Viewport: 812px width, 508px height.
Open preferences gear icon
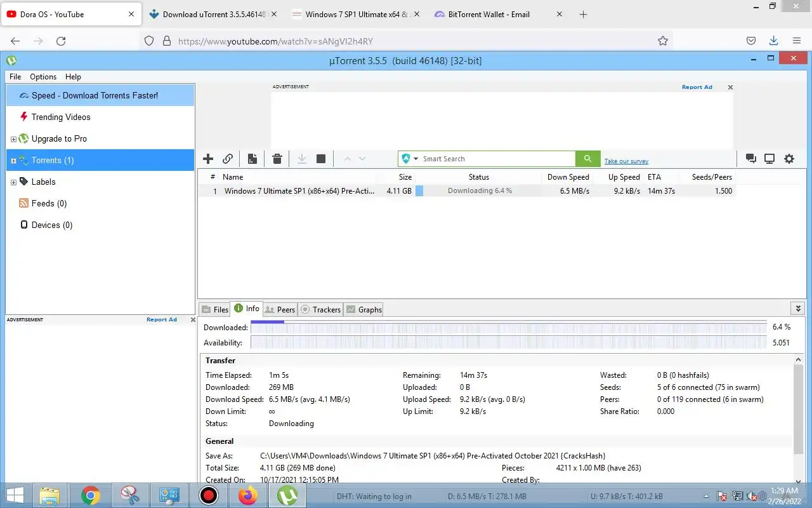click(x=789, y=159)
